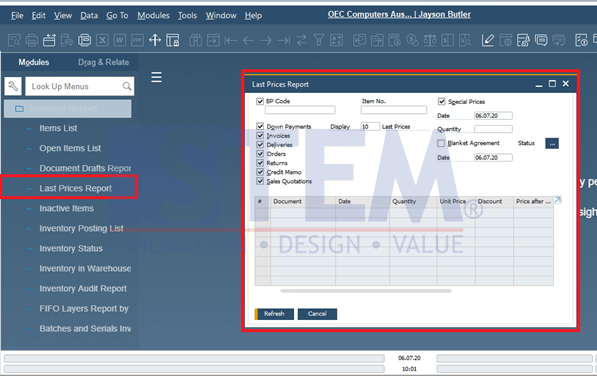
Task: Uncheck the Invoices checkbox
Action: click(x=260, y=135)
